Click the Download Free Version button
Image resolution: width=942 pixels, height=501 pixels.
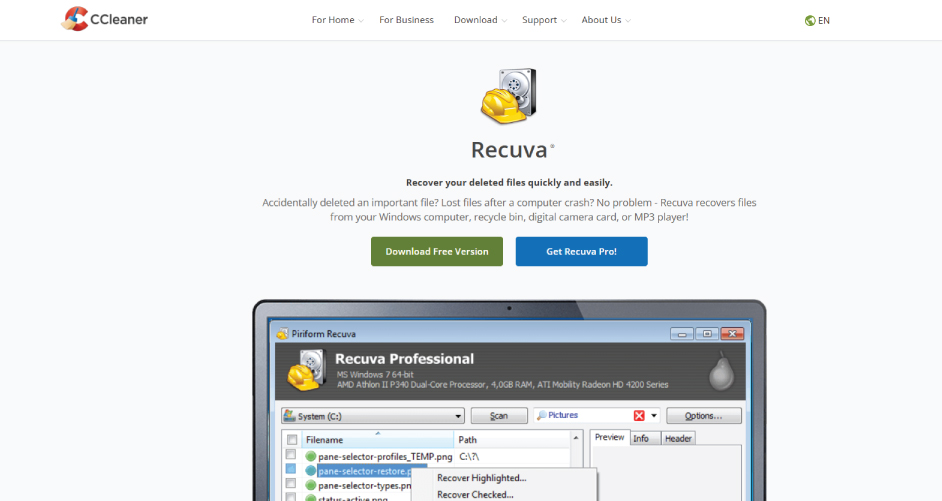click(437, 252)
